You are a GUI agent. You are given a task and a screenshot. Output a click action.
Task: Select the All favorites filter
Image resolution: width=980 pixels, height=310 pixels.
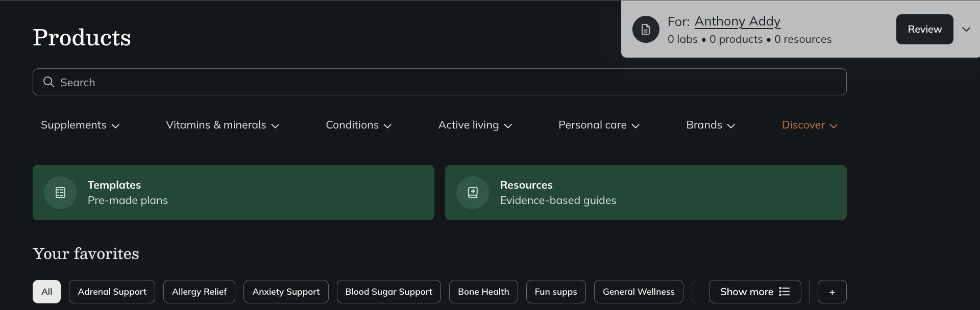(46, 292)
